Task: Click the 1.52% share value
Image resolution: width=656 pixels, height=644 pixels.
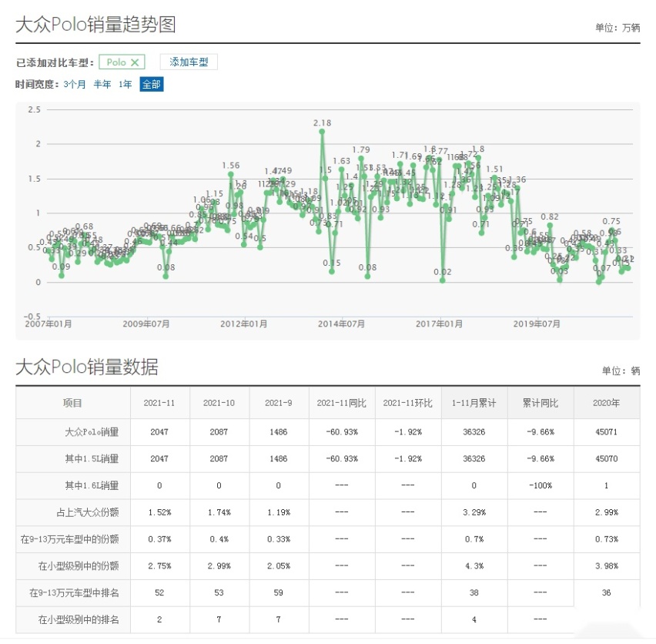Action: point(159,512)
